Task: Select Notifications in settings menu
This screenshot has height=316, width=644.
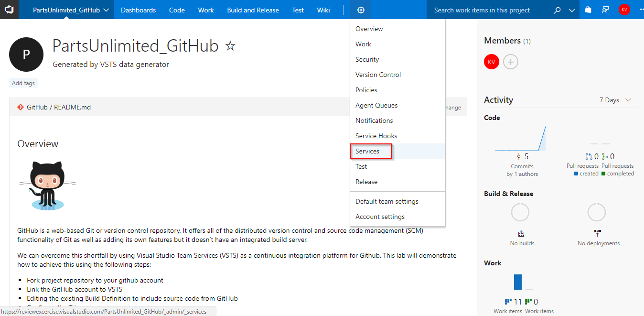Action: coord(397,120)
